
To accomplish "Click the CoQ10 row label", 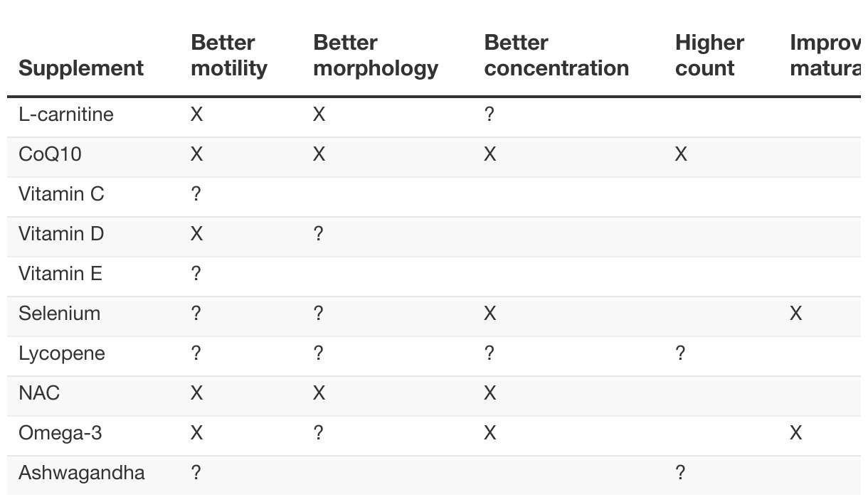I will click(x=50, y=154).
